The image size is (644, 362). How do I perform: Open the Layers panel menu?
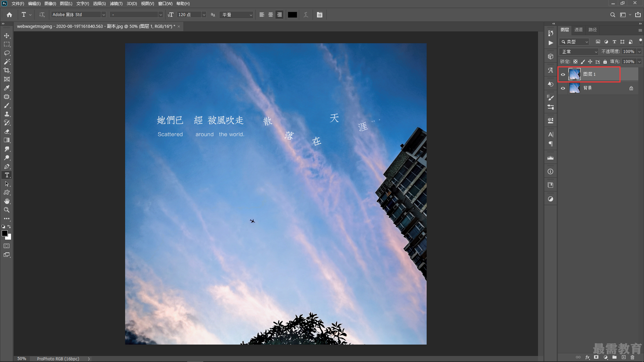point(640,30)
